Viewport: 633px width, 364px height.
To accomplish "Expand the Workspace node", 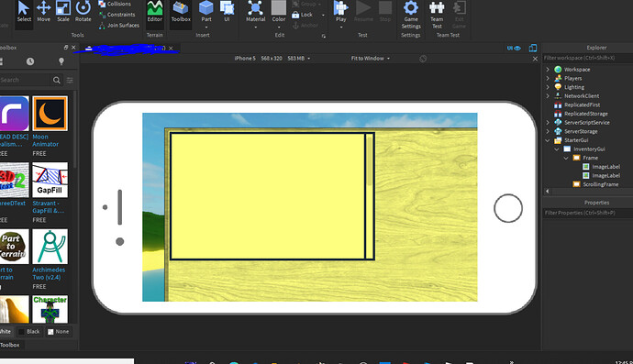I will (548, 70).
